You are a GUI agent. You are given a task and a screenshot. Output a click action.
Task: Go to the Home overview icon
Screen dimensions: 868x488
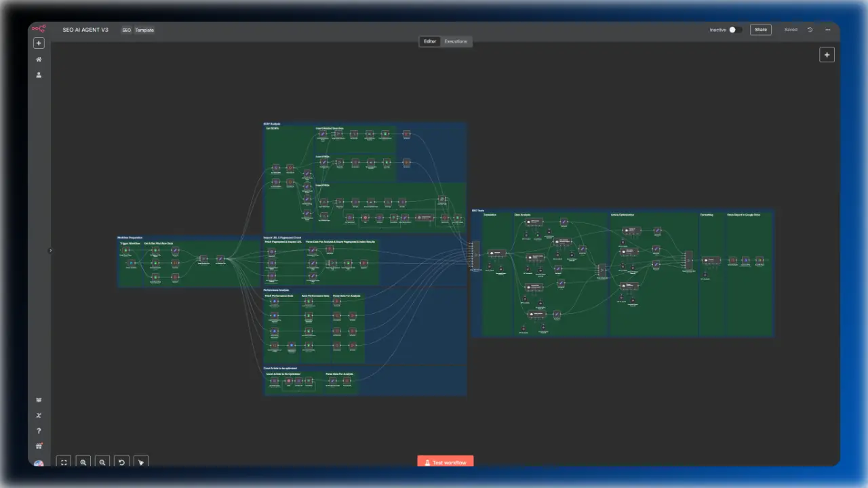(x=39, y=60)
